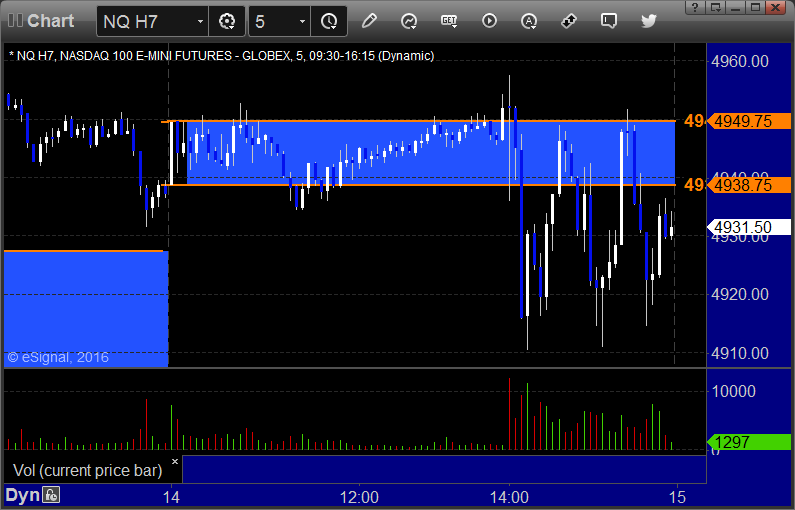The height and width of the screenshot is (510, 795).
Task: Select the pencil drawing tools icon
Action: click(369, 21)
